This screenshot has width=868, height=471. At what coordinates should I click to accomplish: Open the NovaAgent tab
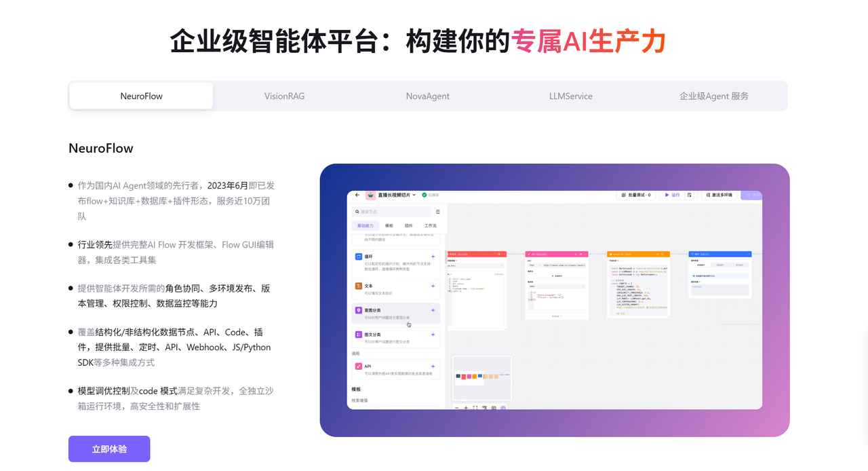pyautogui.click(x=428, y=96)
